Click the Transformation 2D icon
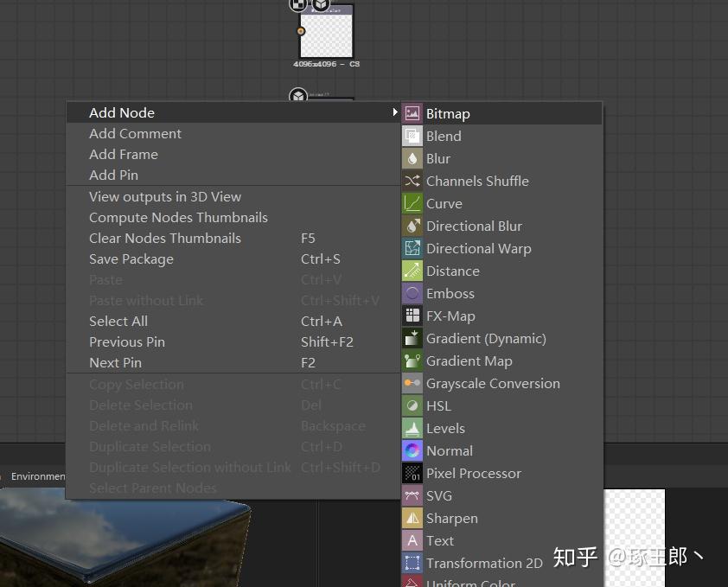 tap(412, 563)
